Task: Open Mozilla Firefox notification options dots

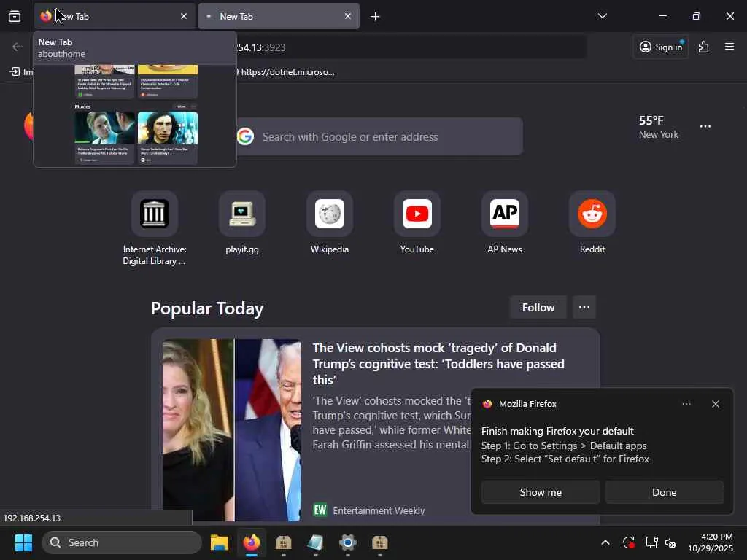Action: [686, 404]
